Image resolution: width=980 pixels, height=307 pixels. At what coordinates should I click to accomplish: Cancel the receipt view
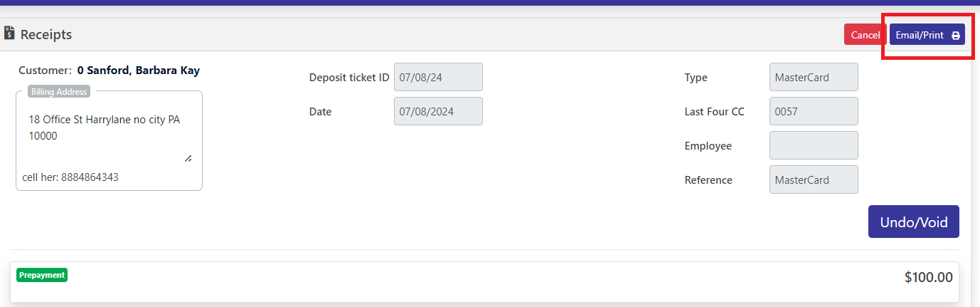(865, 35)
